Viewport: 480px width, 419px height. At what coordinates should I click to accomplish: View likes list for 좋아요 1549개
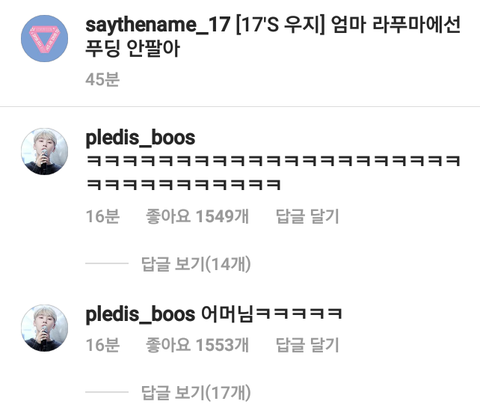(x=197, y=216)
